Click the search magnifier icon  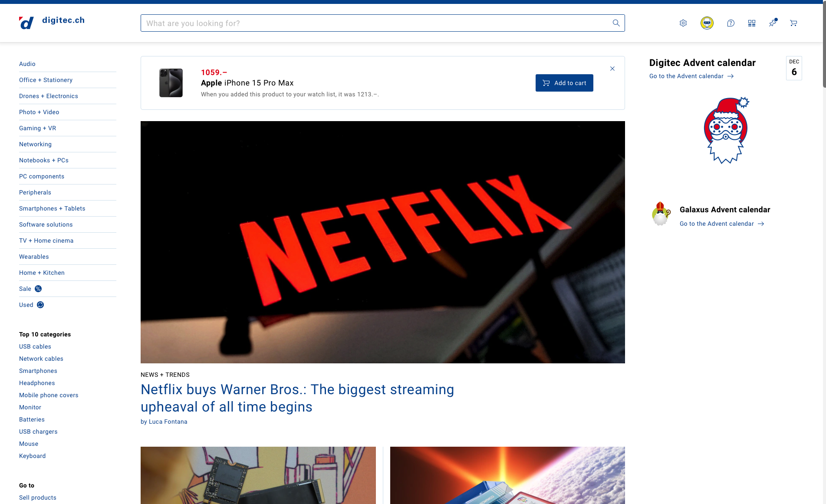pyautogui.click(x=616, y=23)
